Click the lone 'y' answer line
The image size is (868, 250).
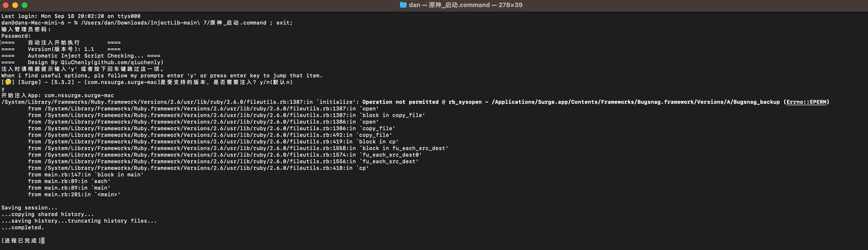(3, 89)
